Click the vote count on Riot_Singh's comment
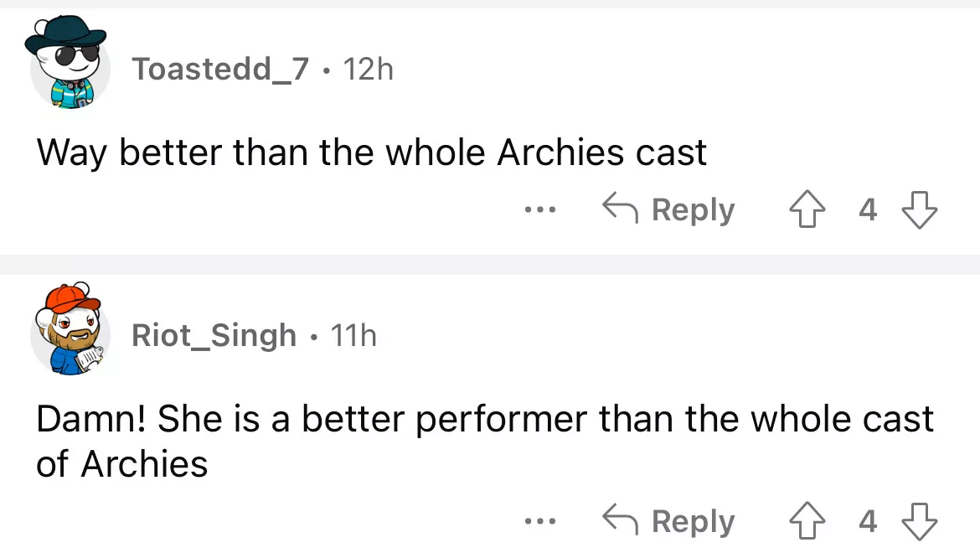 pyautogui.click(x=868, y=521)
